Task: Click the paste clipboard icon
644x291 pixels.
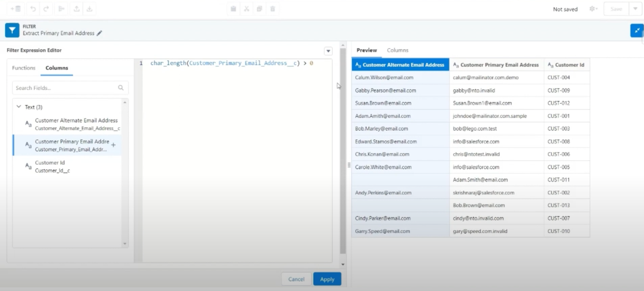Action: [233, 8]
